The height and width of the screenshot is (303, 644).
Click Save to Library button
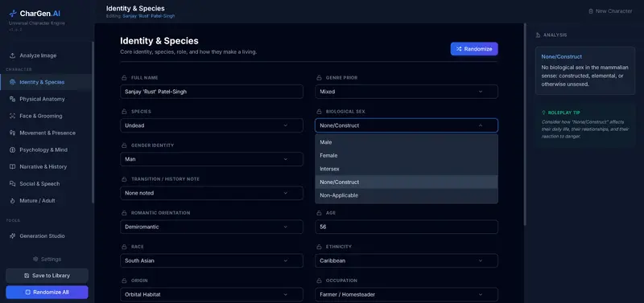tap(47, 276)
